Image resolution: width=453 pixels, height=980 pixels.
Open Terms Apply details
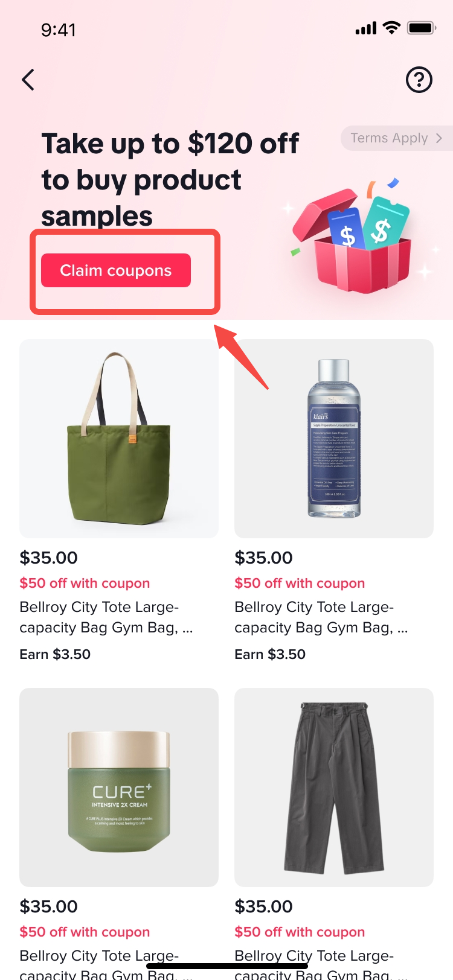pos(389,138)
